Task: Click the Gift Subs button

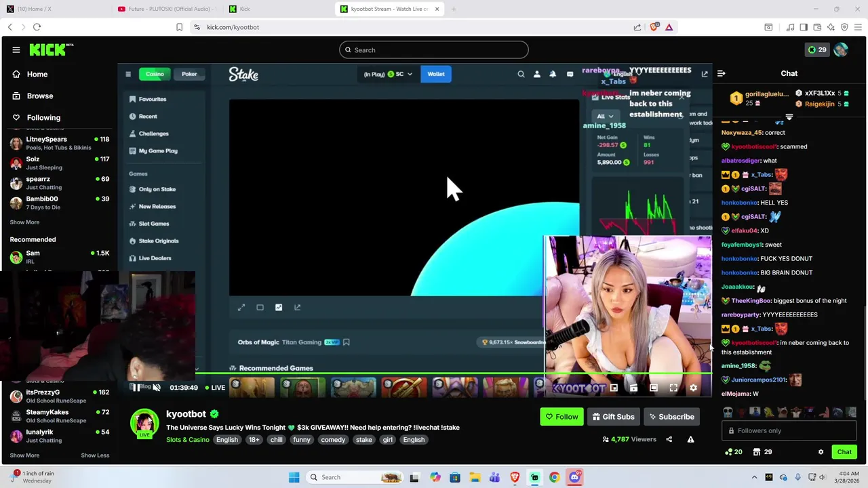Action: point(613,417)
